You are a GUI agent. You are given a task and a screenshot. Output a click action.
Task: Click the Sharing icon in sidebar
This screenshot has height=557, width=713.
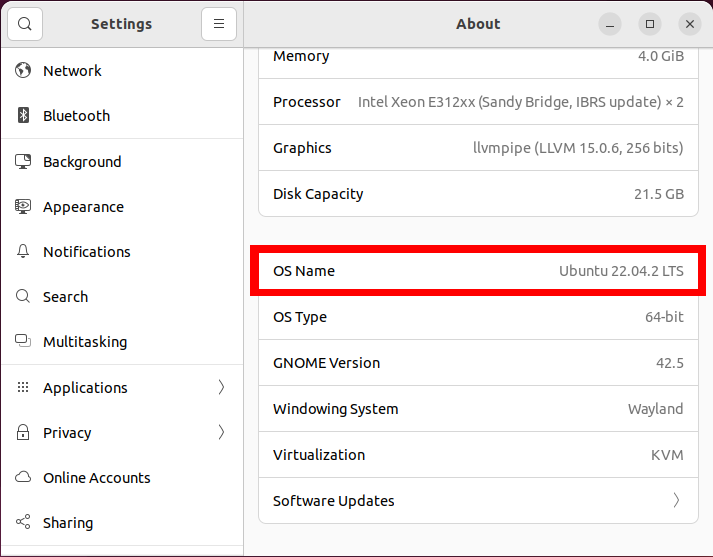[x=23, y=522]
